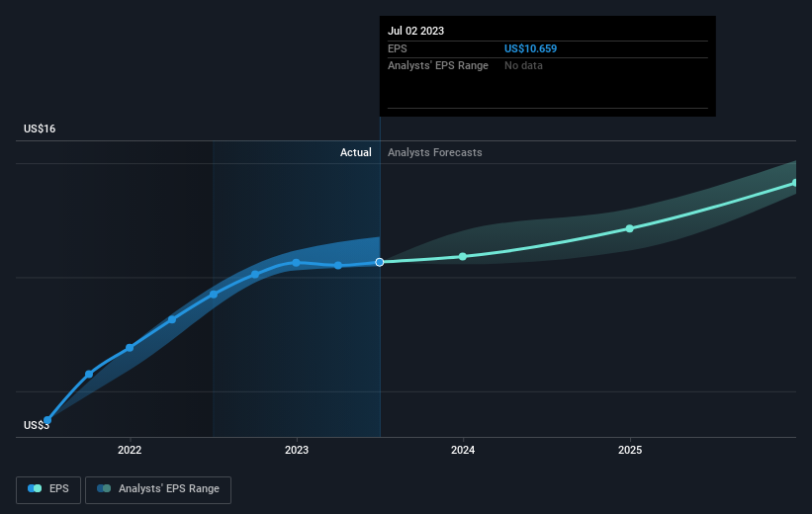Click the first EPS data point near US$3

point(46,420)
